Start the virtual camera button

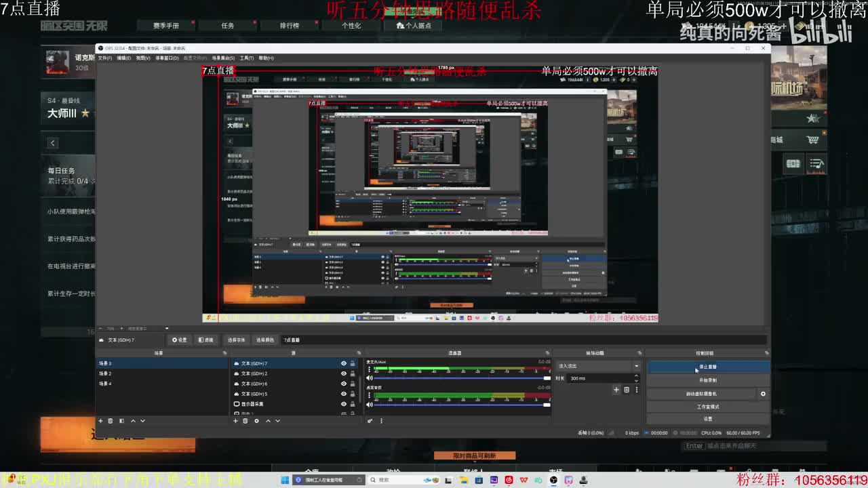coord(701,394)
